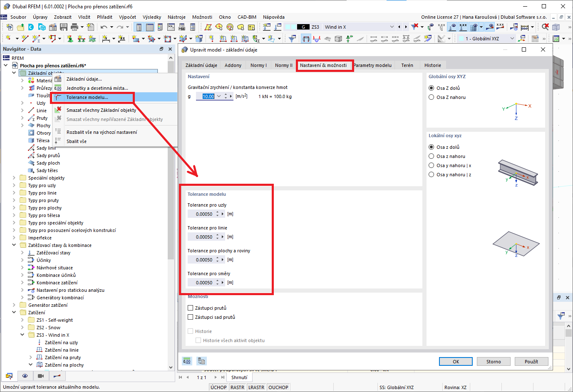Switch navigator to Display view eye icon

coord(25,376)
